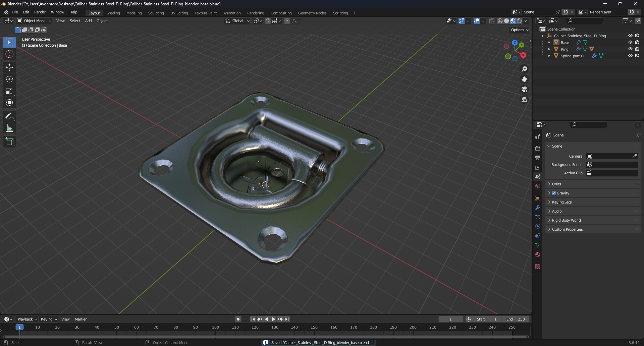Toggle X-ray mode in viewport header
The height and width of the screenshot is (346, 644).
pyautogui.click(x=491, y=21)
